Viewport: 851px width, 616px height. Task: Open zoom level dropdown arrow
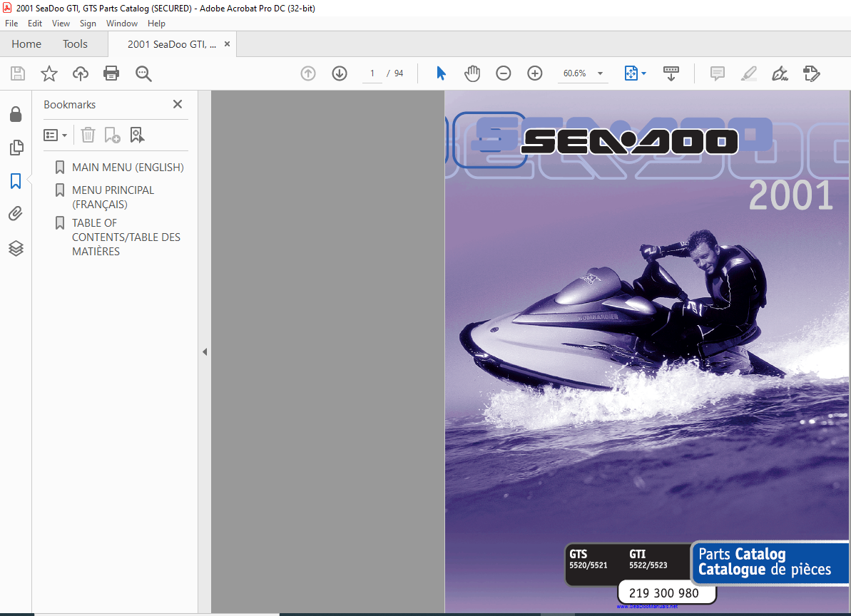(600, 73)
